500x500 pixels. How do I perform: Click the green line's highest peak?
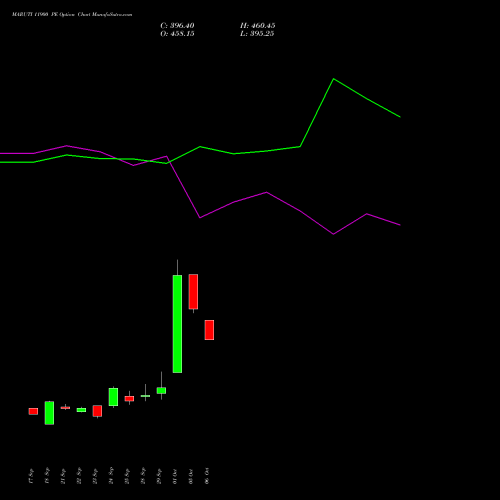coord(333,79)
